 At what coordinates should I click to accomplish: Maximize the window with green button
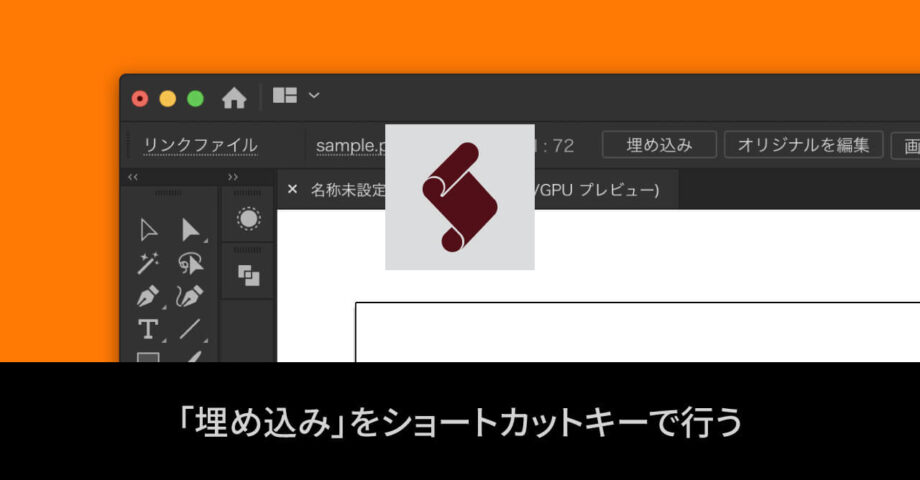point(195,99)
